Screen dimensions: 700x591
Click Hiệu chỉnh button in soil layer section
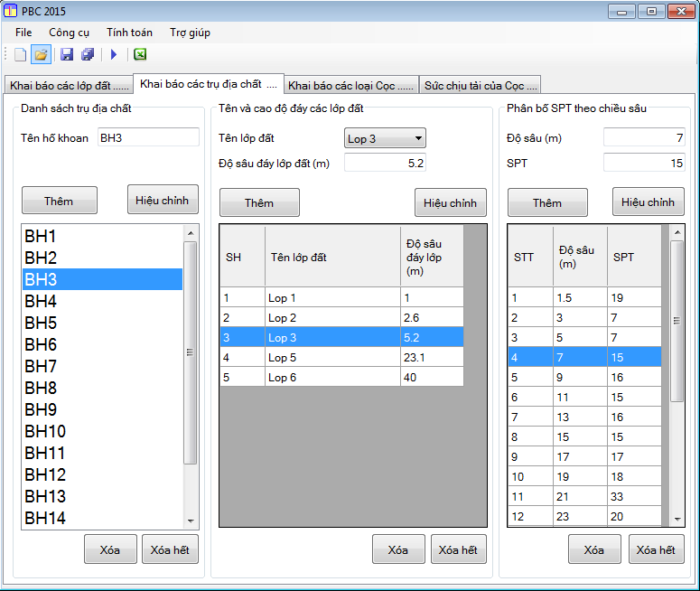[x=451, y=202]
